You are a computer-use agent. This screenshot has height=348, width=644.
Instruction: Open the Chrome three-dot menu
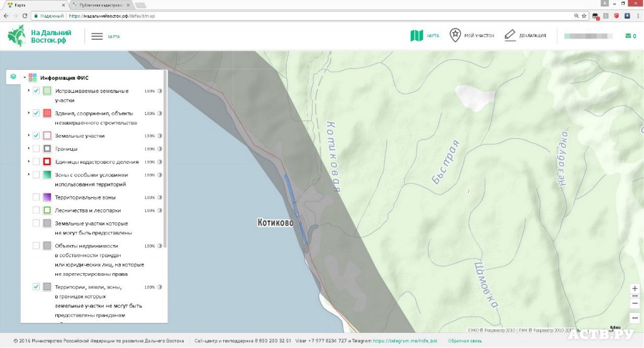(x=636, y=16)
